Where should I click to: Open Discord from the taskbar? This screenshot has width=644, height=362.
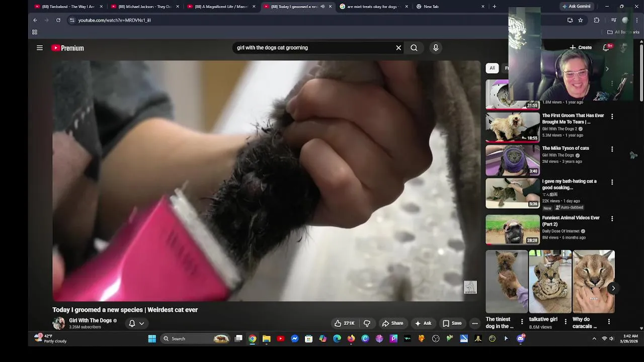pos(521,339)
